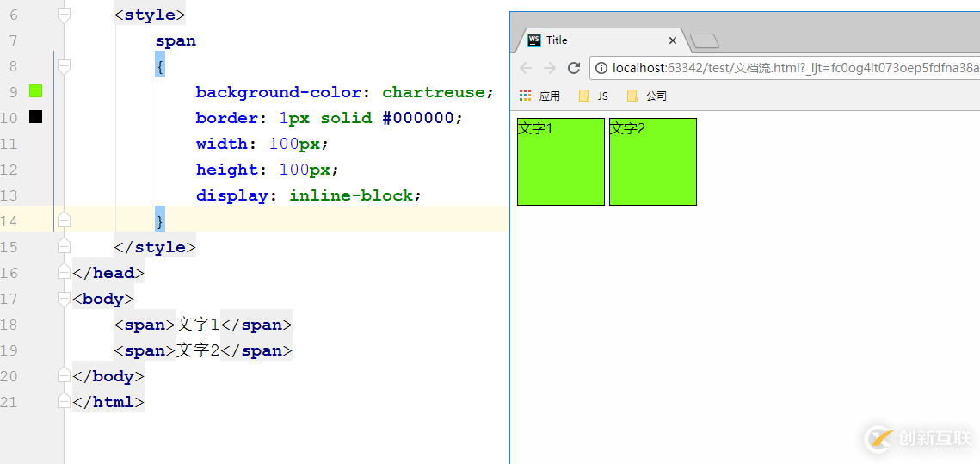
Task: Click the browser Forward arrow
Action: tap(550, 68)
